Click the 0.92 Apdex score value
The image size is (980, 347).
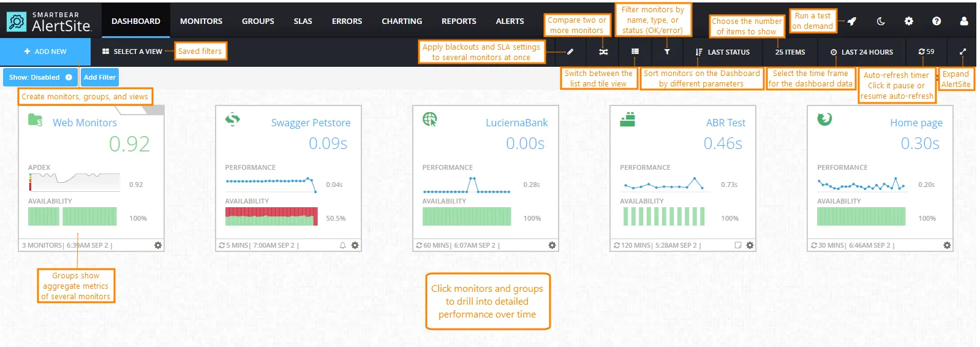[x=129, y=144]
